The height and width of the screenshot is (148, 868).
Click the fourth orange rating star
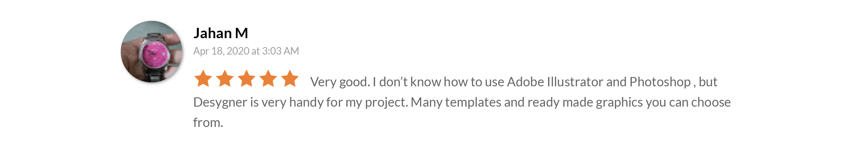point(268,78)
